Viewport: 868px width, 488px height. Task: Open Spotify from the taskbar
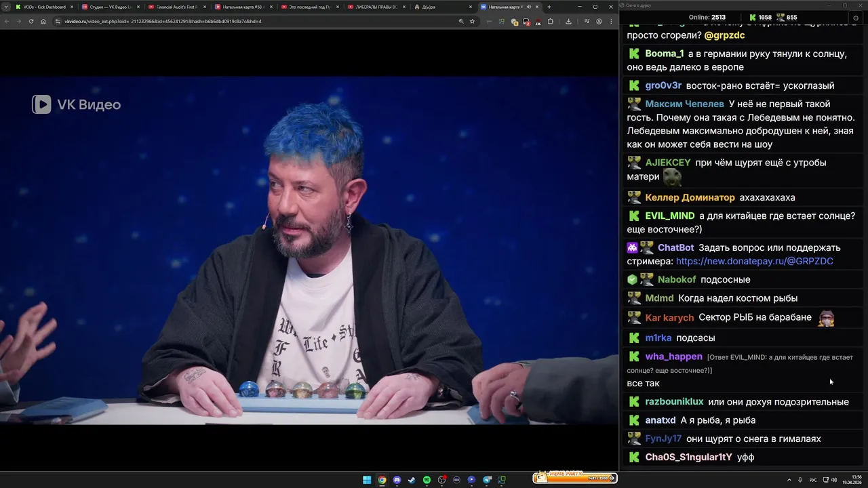click(x=427, y=480)
